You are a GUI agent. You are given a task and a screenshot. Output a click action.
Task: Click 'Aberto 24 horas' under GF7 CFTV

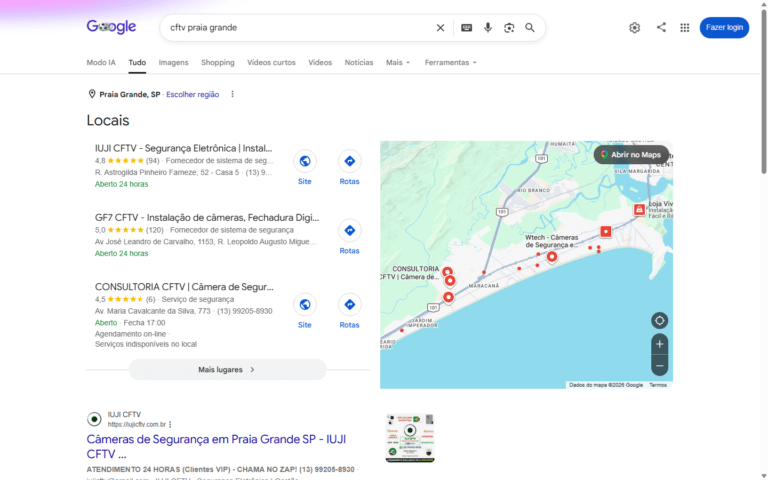121,253
